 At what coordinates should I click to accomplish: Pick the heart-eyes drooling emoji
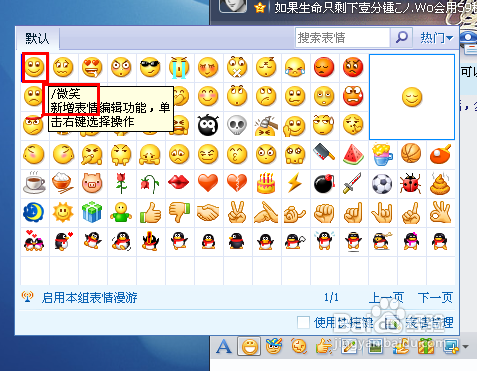click(92, 67)
